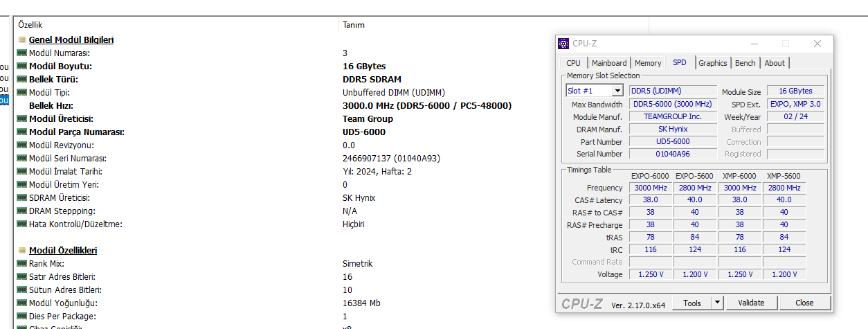Switch to the Memory tab
The height and width of the screenshot is (329, 868).
pyautogui.click(x=648, y=63)
